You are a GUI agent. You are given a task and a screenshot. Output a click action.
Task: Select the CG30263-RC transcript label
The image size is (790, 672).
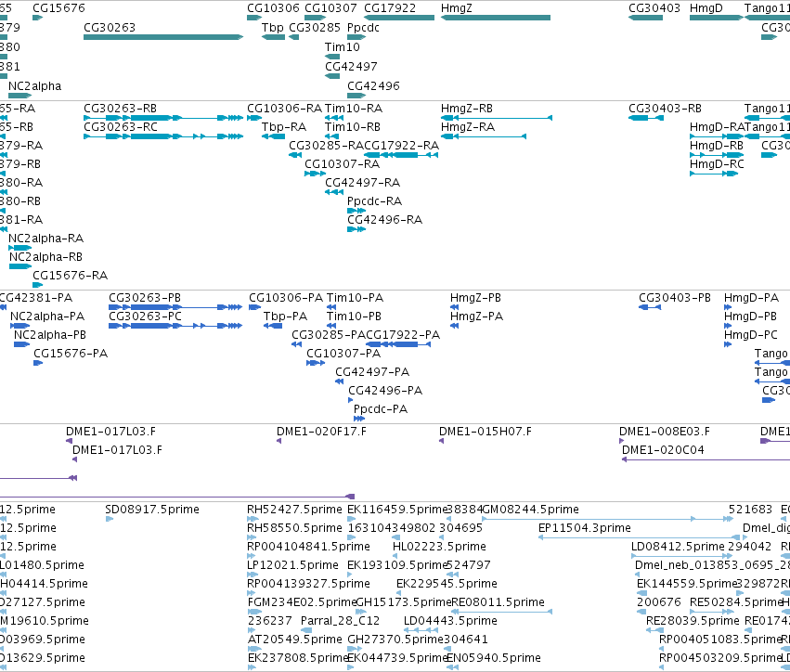(x=121, y=127)
